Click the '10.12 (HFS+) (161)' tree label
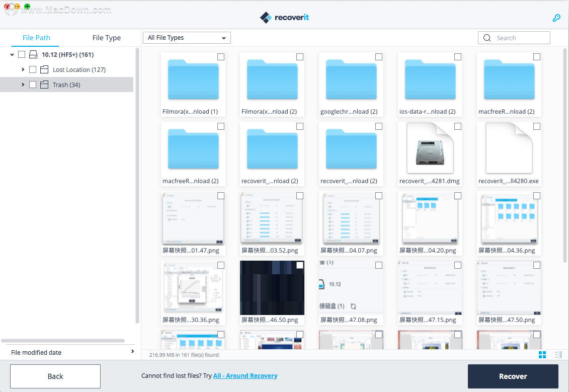Image resolution: width=569 pixels, height=392 pixels. (67, 54)
